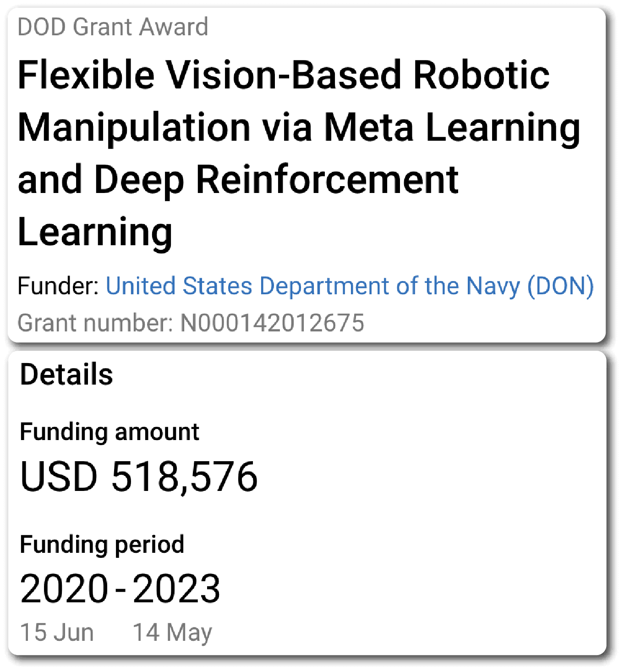Click the 2023 end year
The width and height of the screenshot is (624, 672).
point(176,589)
